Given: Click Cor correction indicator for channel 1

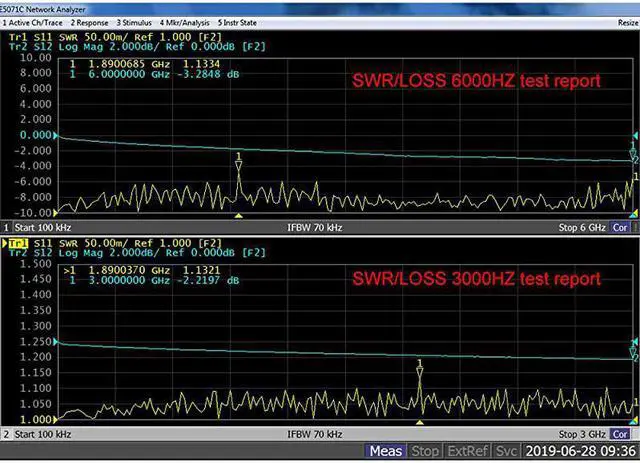Looking at the screenshot, I should 620,227.
